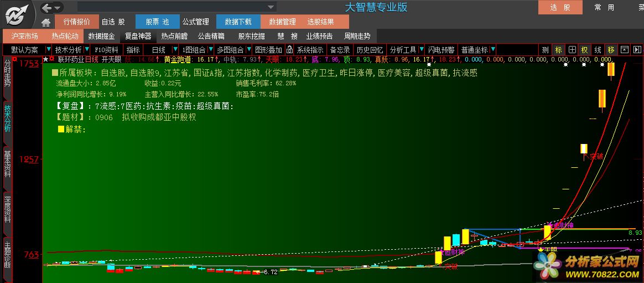The width and height of the screenshot is (644, 283).
Task: Expand the 日线 period dropdown arrow
Action: (176, 50)
